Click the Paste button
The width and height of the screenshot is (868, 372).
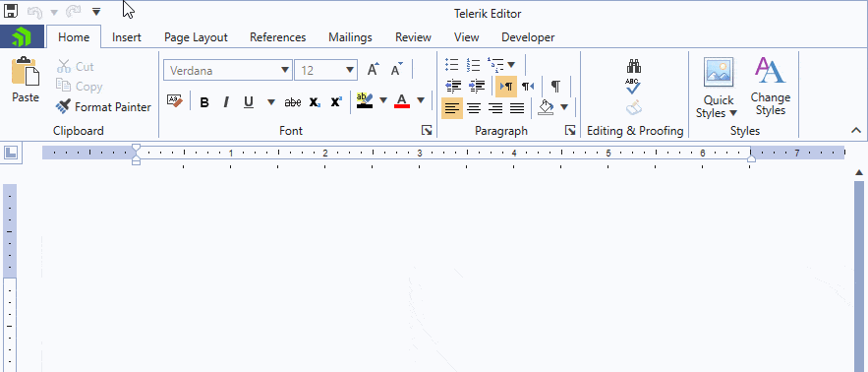click(x=26, y=80)
